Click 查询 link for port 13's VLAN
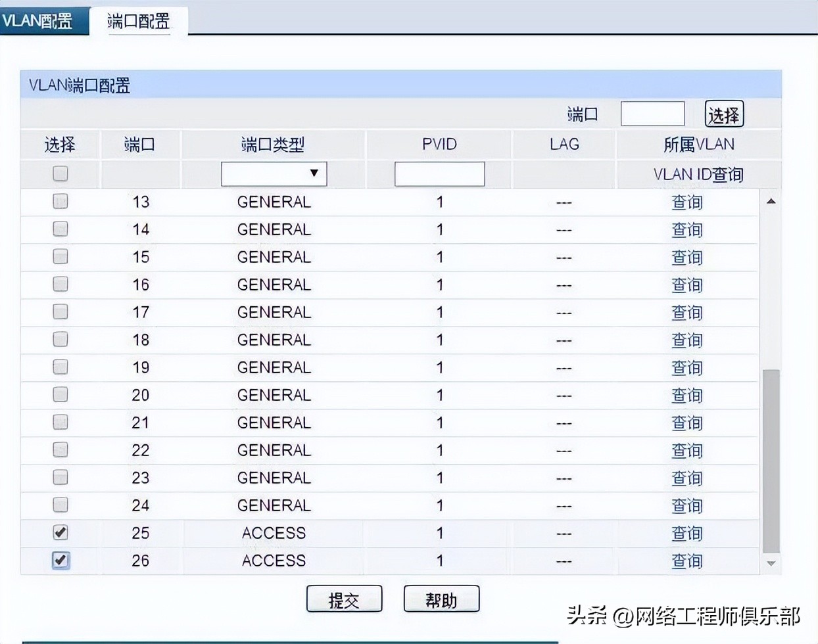The image size is (818, 644). pos(687,202)
